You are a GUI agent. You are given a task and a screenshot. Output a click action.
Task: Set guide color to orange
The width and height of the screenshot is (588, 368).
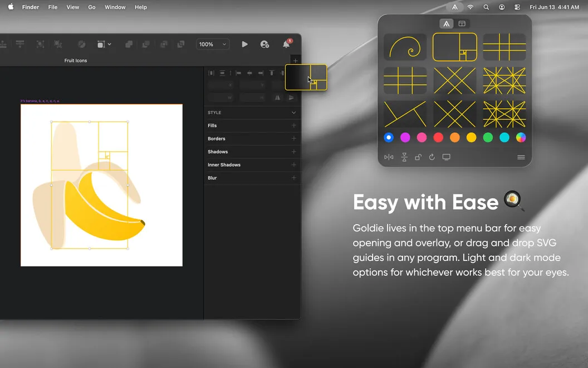coord(454,137)
